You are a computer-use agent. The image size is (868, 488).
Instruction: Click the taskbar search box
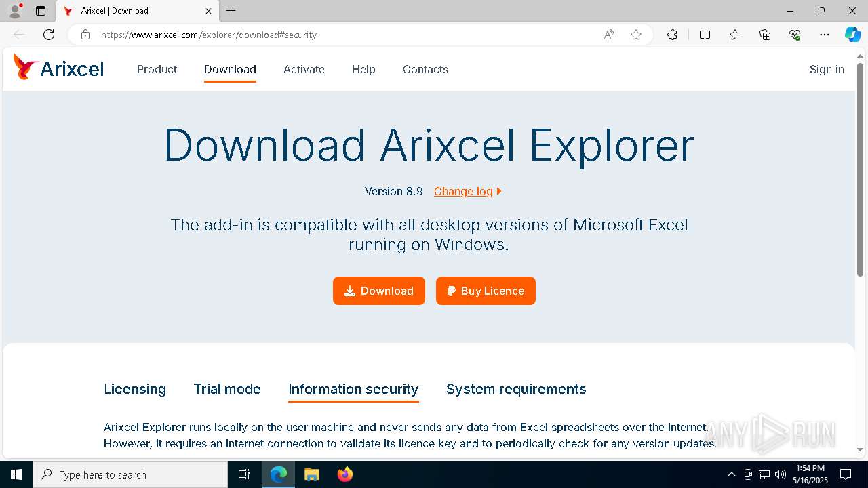pos(130,474)
